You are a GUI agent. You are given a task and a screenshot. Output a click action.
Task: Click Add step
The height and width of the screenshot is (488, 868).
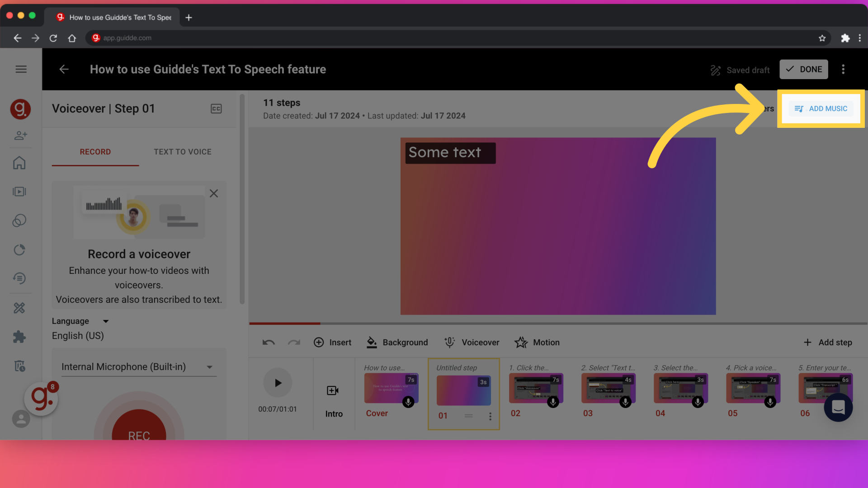pos(828,343)
